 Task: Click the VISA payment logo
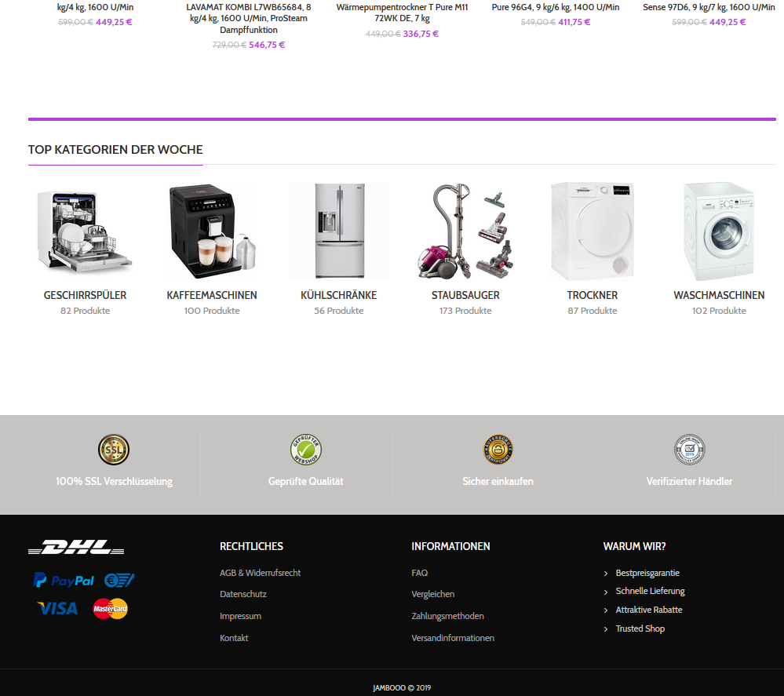pyautogui.click(x=57, y=608)
